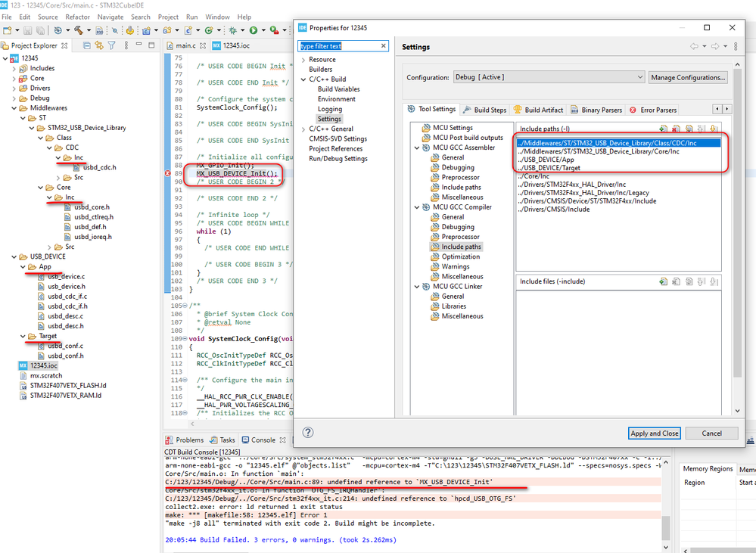This screenshot has width=756, height=553.
Task: Collapse MCU GCC Compiler tool settings node
Action: pos(417,207)
